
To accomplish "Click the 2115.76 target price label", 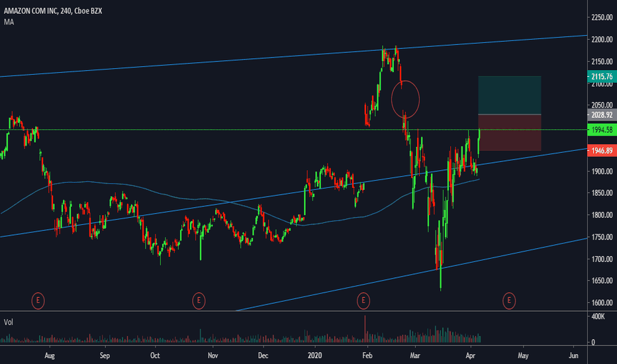I will point(602,76).
